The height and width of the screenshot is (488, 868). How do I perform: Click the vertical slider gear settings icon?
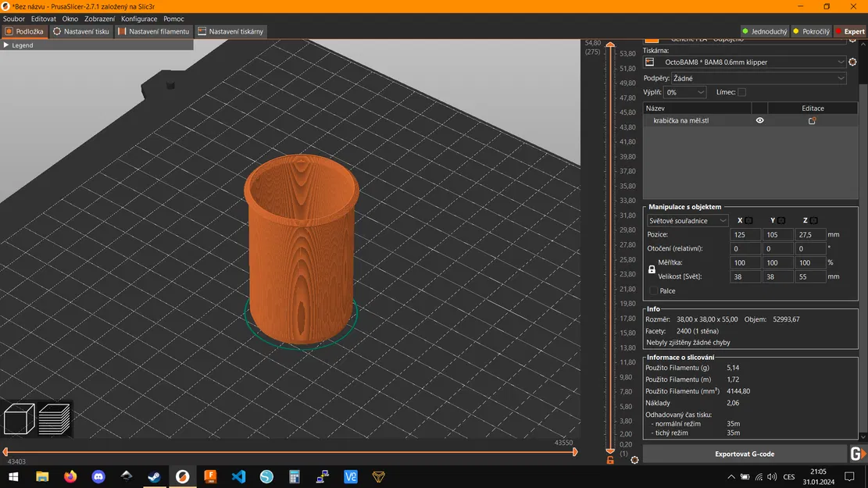click(x=634, y=460)
